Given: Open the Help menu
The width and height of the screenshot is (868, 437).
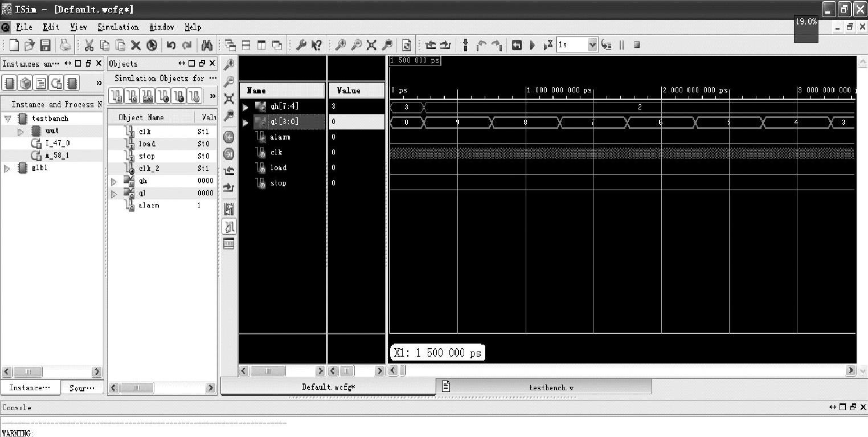Looking at the screenshot, I should click(x=193, y=27).
